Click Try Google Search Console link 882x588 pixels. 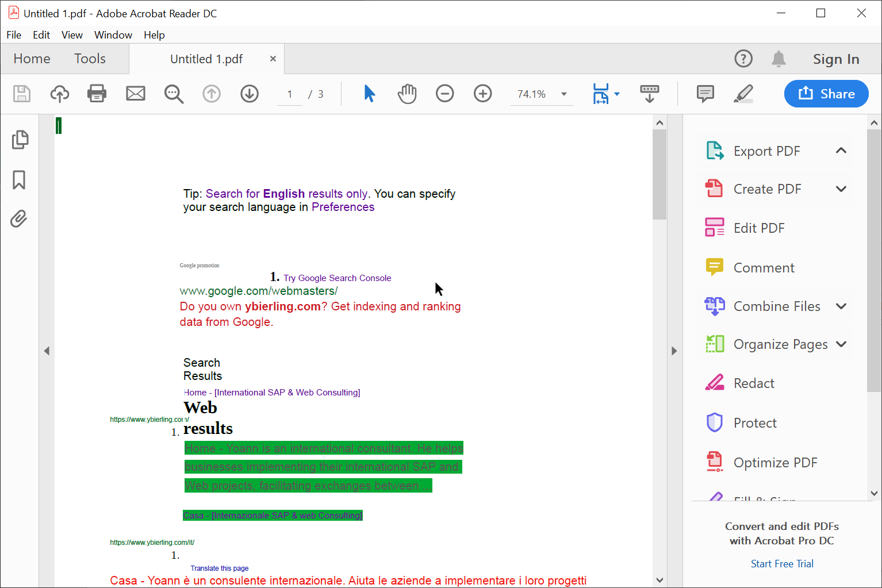(337, 278)
